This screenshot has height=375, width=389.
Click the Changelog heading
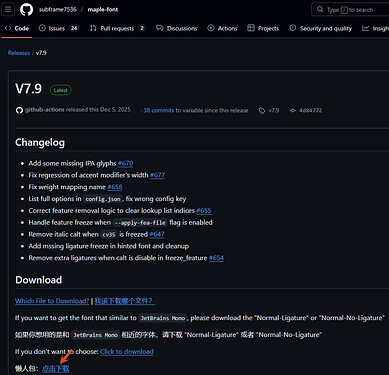coord(40,142)
